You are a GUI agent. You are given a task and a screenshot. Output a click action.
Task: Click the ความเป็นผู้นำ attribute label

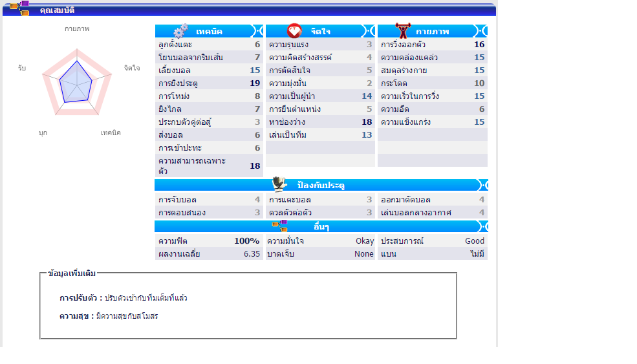(292, 96)
